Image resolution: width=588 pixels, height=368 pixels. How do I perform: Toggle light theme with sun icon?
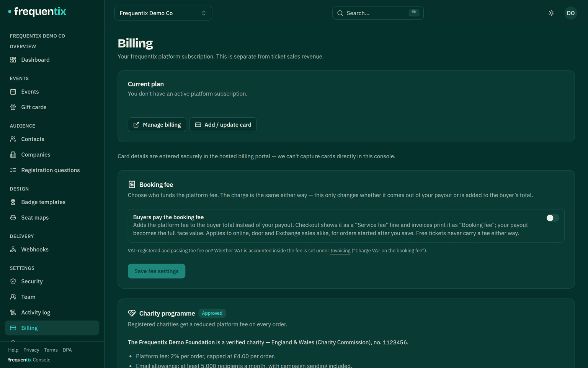coord(551,13)
